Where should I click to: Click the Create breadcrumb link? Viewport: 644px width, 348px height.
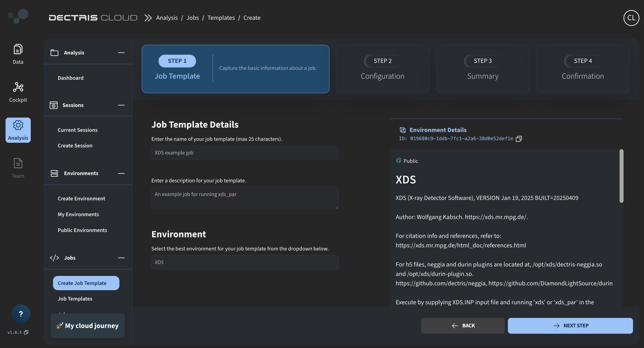click(x=252, y=18)
